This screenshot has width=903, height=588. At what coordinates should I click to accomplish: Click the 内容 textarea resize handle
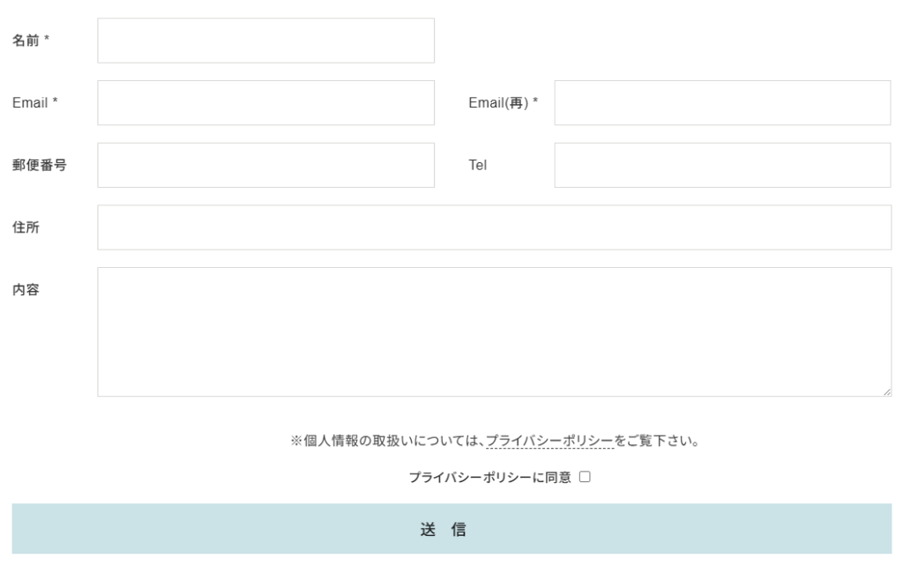pos(886,391)
